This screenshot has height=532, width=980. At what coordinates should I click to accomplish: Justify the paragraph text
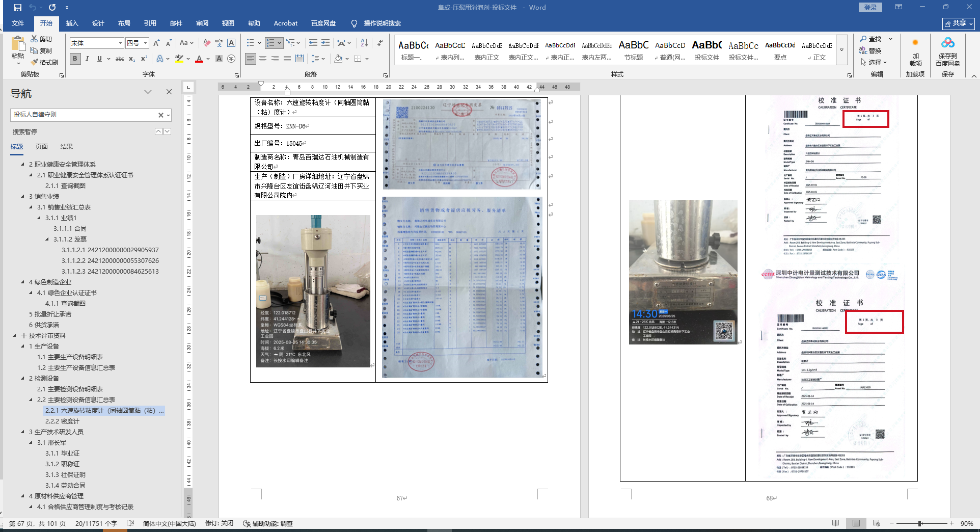point(287,59)
